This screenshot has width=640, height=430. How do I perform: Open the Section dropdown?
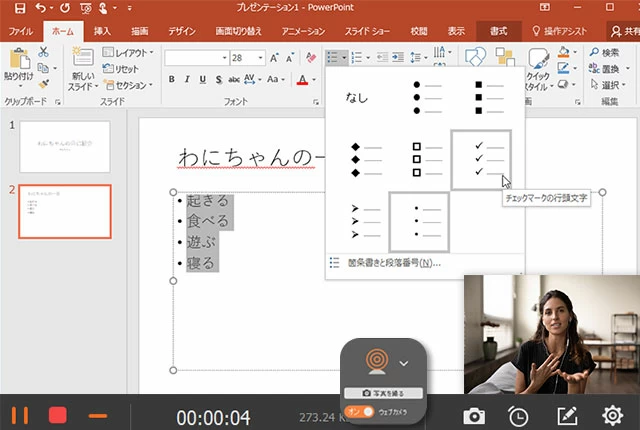tap(128, 85)
